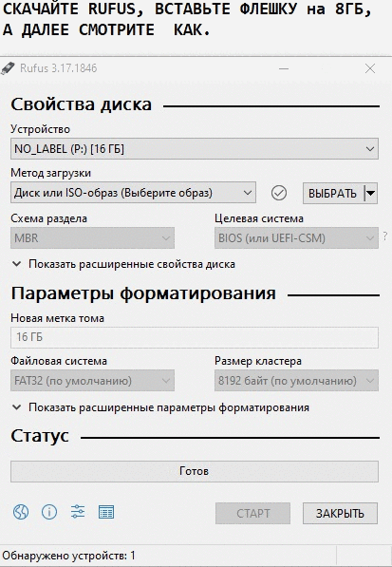The width and height of the screenshot is (392, 567).
Task: Click the Обнаружено устройств: 1 status text
Action: click(x=68, y=556)
